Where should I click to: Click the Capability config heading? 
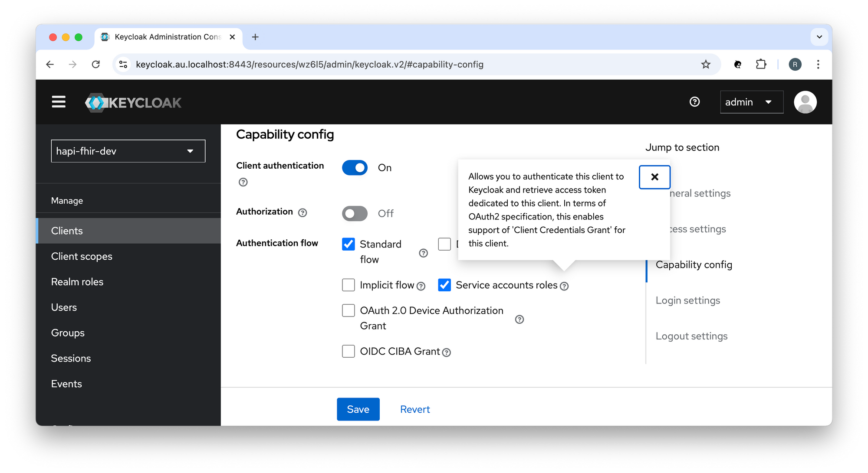[285, 134]
